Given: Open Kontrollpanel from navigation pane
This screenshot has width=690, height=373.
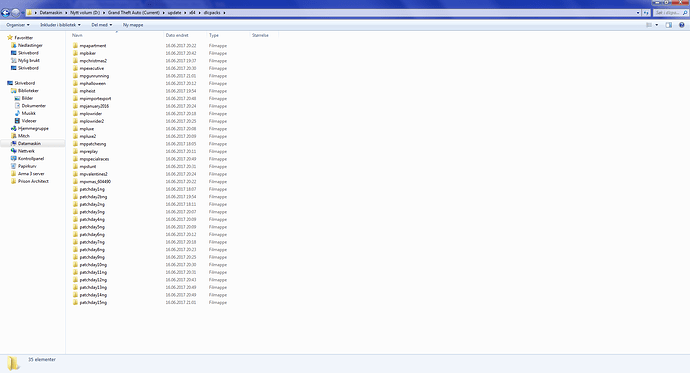Looking at the screenshot, I should click(31, 158).
